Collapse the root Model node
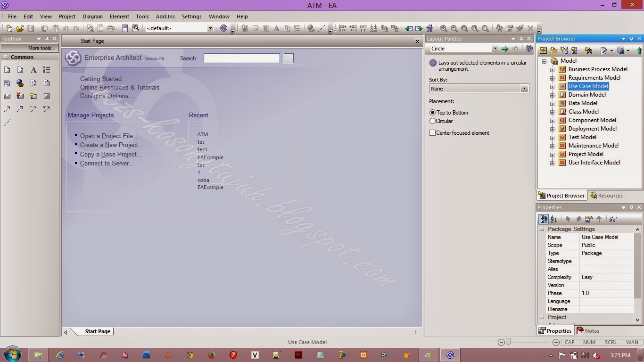The image size is (644, 362). pyautogui.click(x=545, y=61)
